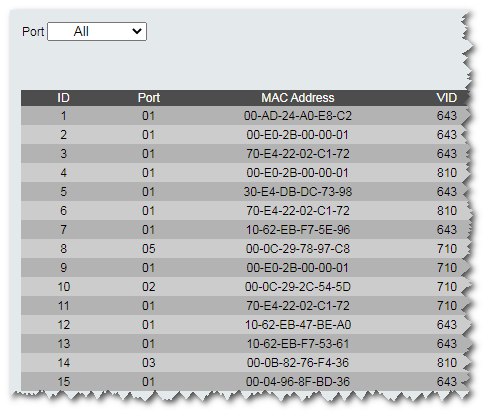Click VID 643 in row 1
The height and width of the screenshot is (418, 490).
coord(447,116)
